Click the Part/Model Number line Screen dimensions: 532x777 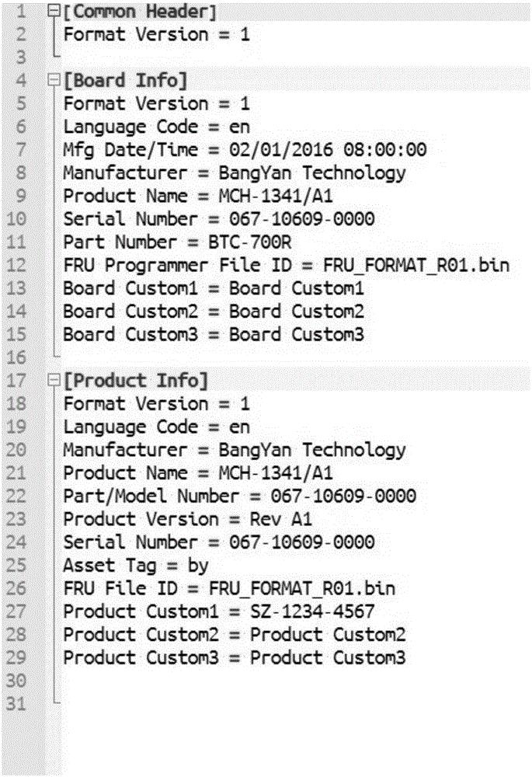pos(239,496)
